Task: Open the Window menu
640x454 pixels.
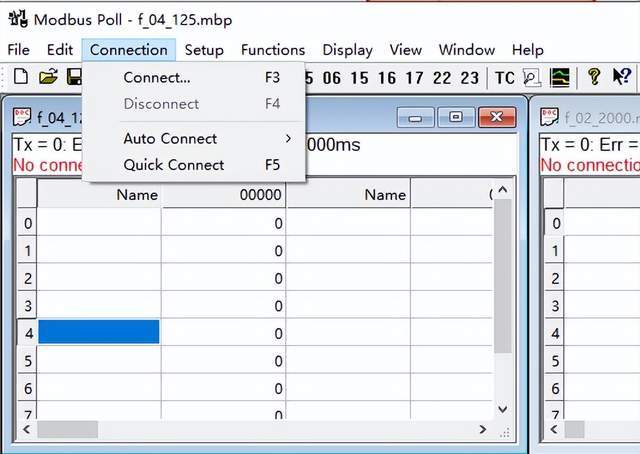Action: click(x=467, y=50)
